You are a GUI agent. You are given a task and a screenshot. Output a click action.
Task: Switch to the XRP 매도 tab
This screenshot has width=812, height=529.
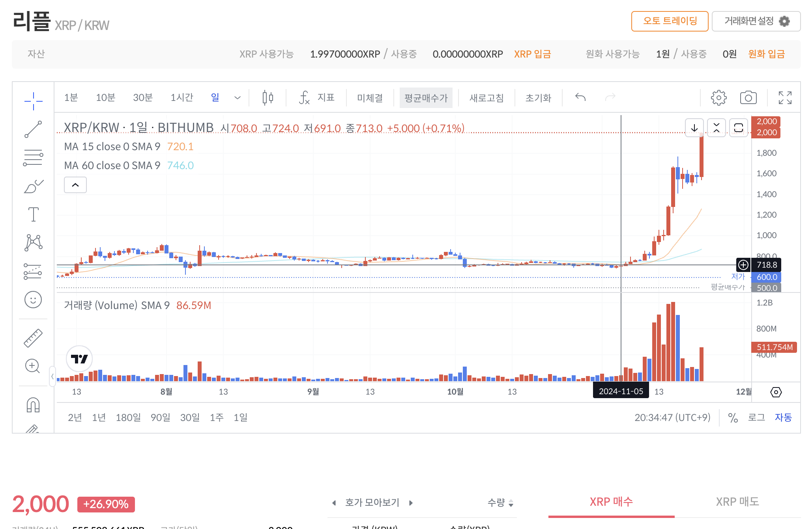coord(738,502)
